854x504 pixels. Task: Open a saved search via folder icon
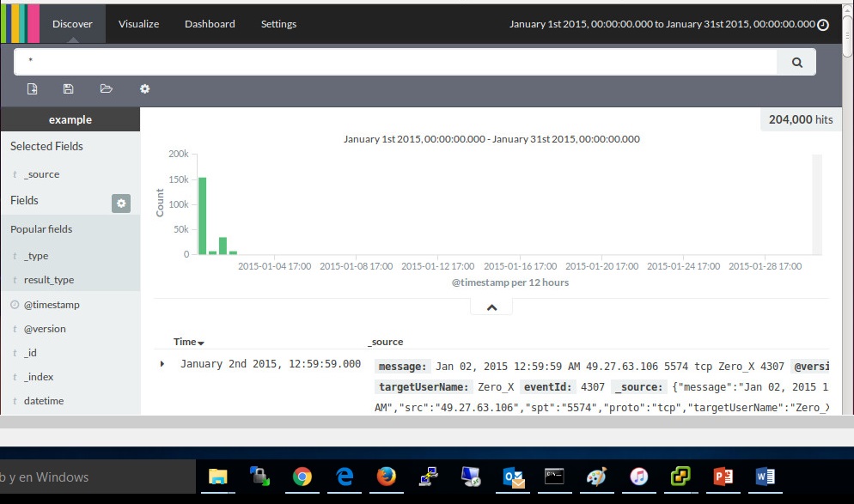coord(107,88)
